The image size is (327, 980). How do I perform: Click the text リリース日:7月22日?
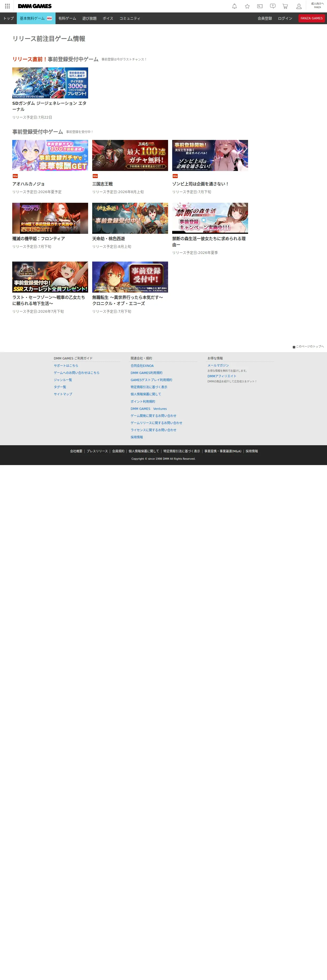pyautogui.click(x=32, y=118)
